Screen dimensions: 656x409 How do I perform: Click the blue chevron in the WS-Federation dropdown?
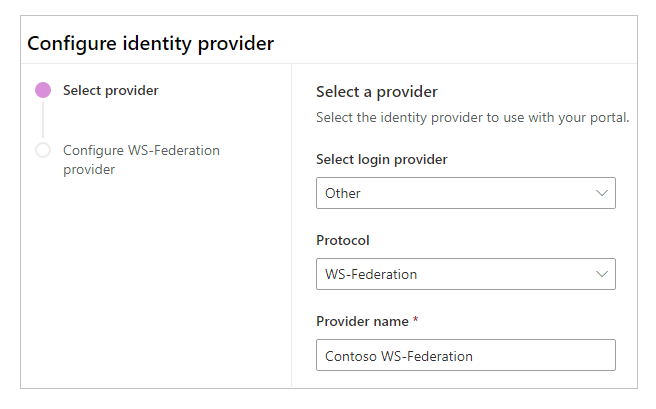point(601,273)
